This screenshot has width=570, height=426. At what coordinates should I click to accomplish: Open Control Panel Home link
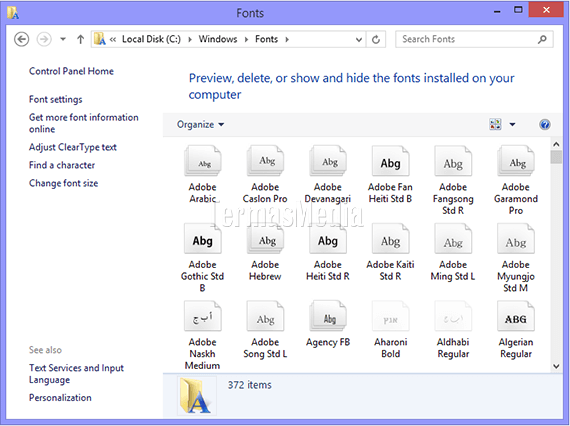[x=71, y=71]
